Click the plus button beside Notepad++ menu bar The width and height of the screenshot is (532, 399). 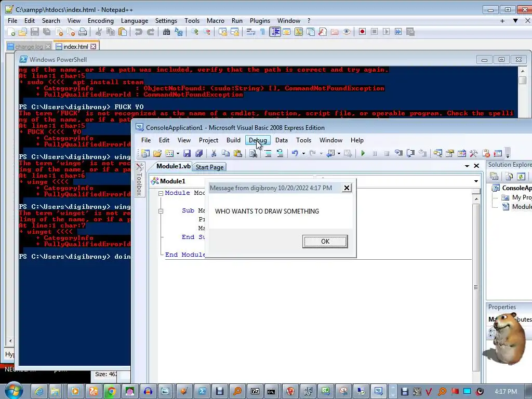click(502, 21)
